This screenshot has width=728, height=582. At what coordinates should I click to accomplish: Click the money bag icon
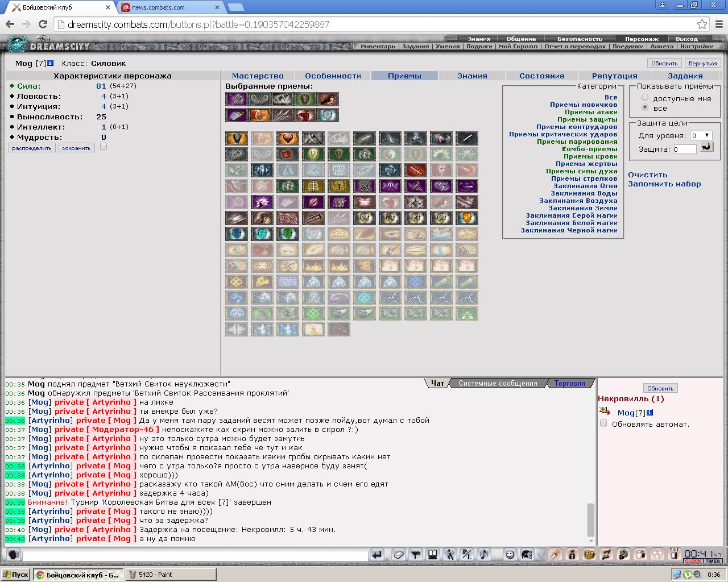tap(572, 555)
